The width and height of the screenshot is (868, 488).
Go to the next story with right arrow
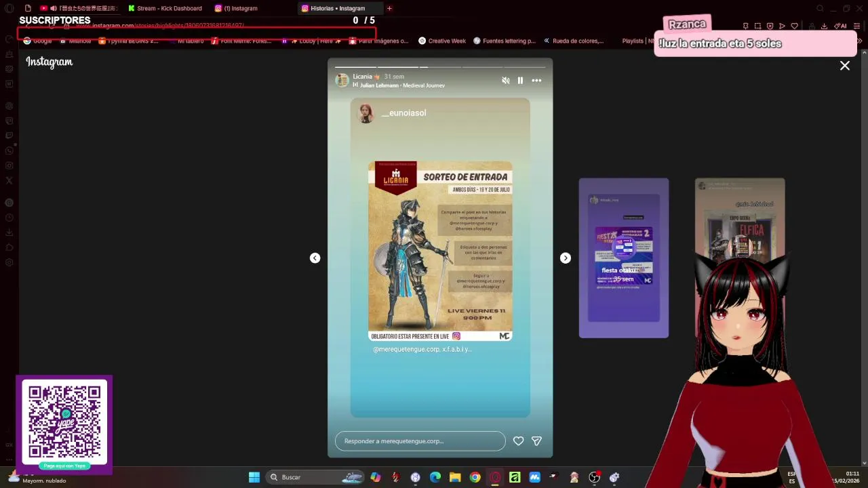pos(566,258)
